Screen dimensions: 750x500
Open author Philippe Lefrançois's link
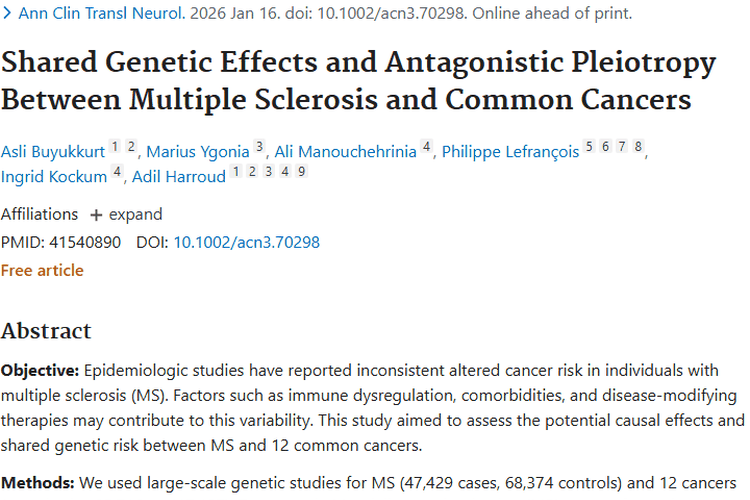pyautogui.click(x=510, y=152)
